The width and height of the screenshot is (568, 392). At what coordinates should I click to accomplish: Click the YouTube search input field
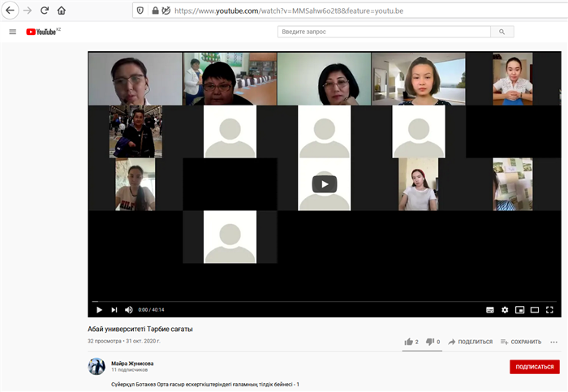384,32
